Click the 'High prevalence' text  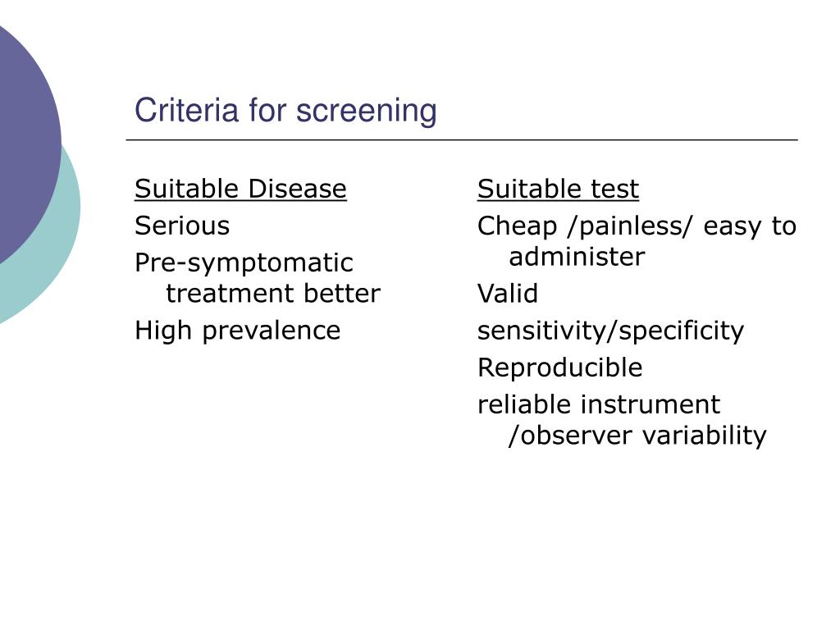[237, 331]
